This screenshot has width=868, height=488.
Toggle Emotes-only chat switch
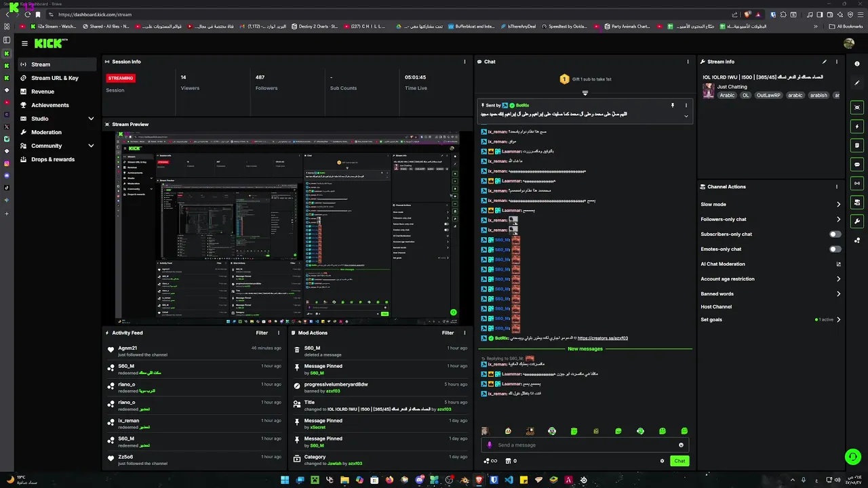(x=835, y=249)
